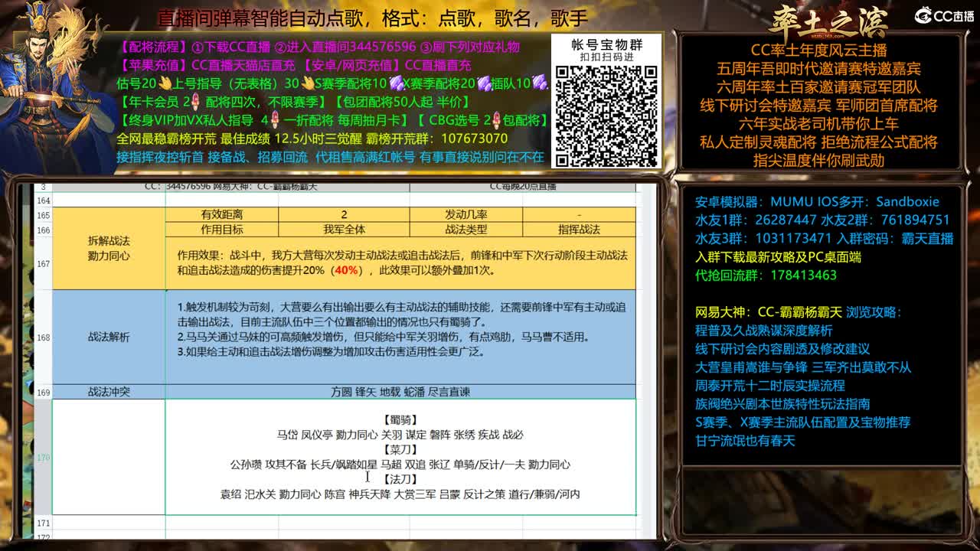Open the 周泰开荒十二时辰实操流程 entry
This screenshot has width=980, height=551.
(769, 386)
